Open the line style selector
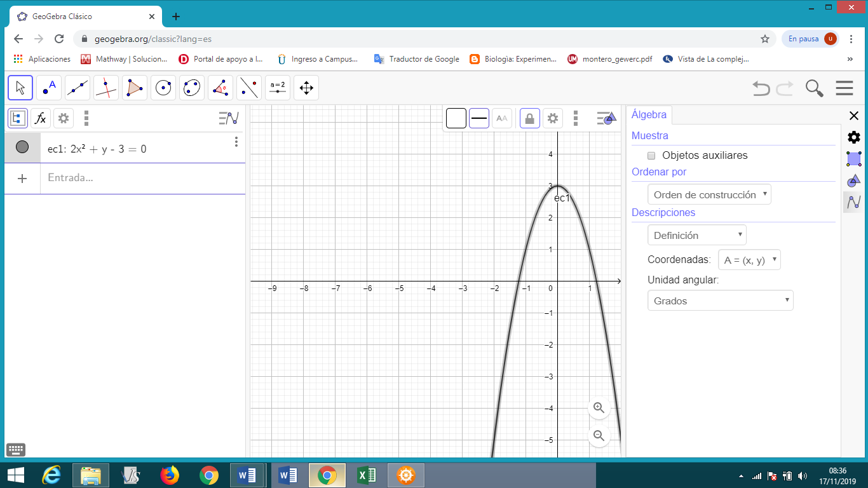868x488 pixels. point(478,118)
